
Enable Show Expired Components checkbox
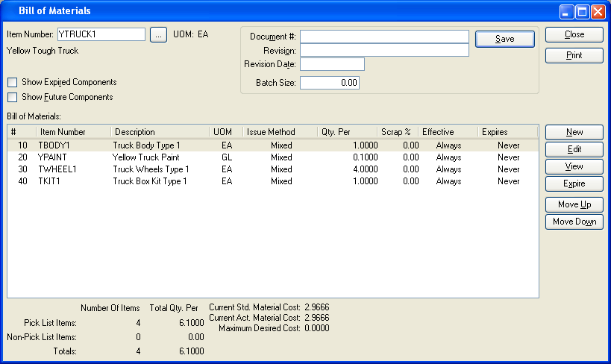pos(12,82)
